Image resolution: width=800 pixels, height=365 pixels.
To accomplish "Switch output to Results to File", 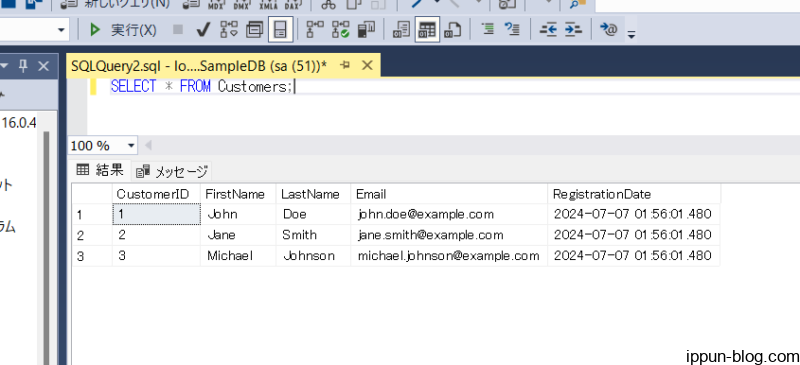I will (453, 30).
